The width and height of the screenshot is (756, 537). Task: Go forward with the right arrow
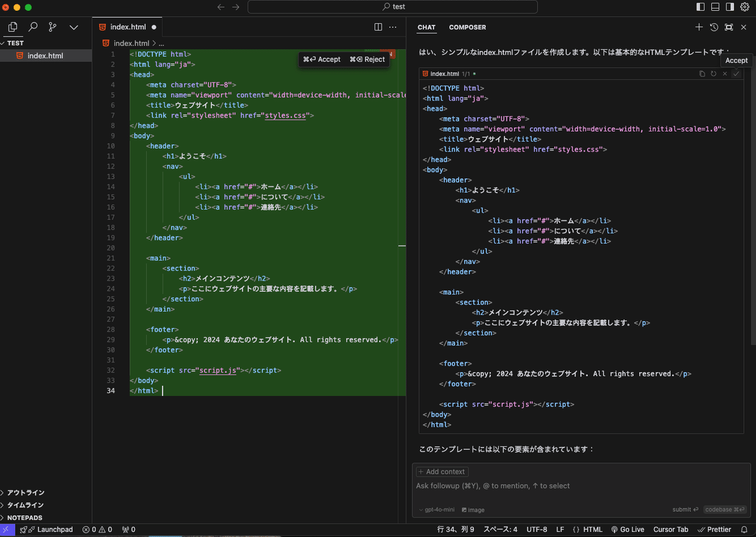tap(236, 7)
